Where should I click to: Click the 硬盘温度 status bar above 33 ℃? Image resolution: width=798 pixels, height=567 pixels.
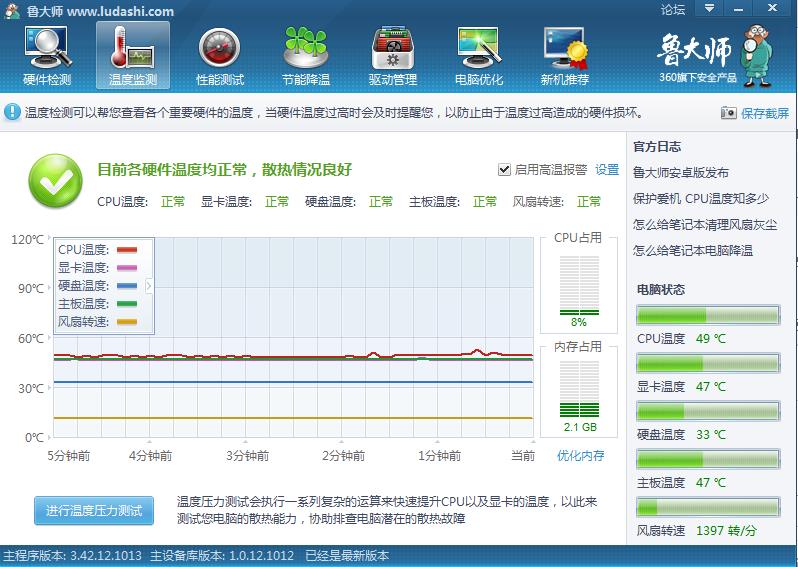(x=708, y=411)
